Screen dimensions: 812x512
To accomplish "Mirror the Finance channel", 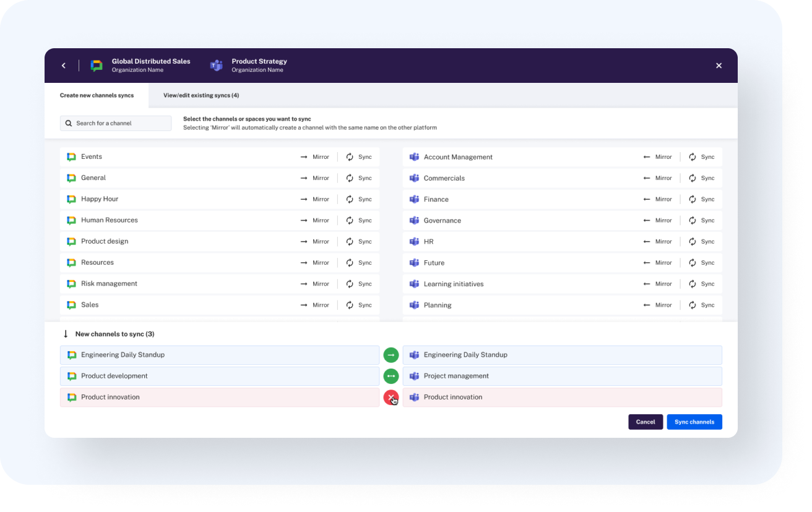I will point(657,199).
